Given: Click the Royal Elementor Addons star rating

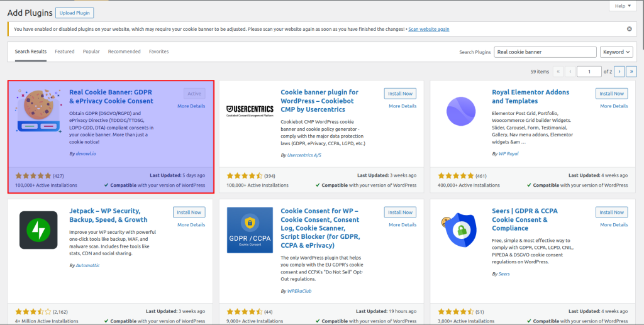Looking at the screenshot, I should [456, 175].
